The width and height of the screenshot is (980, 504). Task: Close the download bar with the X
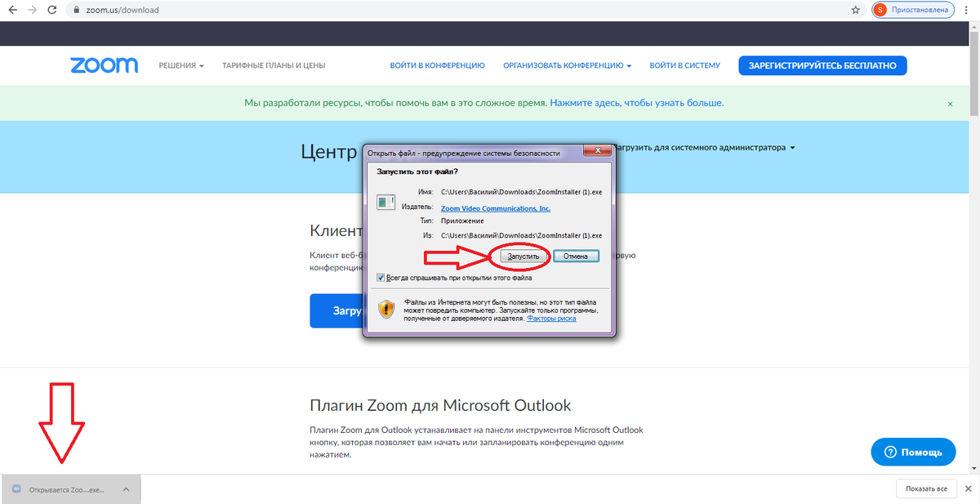tap(968, 488)
